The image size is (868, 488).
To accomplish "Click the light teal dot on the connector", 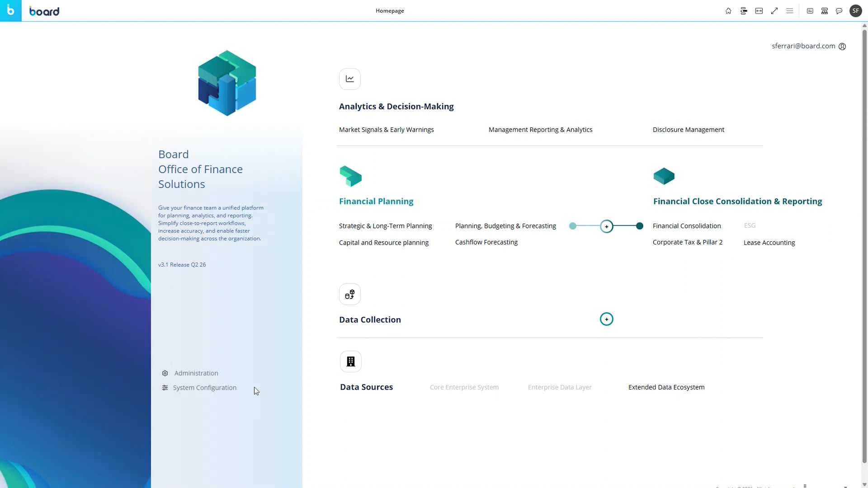I will click(573, 226).
